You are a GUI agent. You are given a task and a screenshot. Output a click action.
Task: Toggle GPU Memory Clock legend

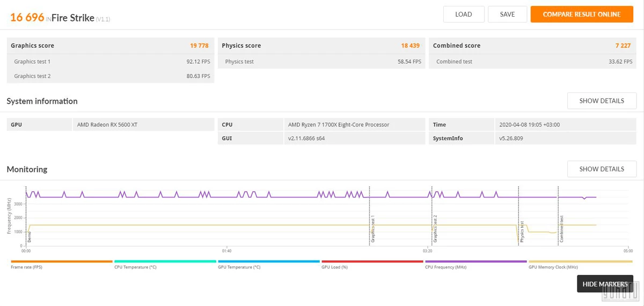[x=580, y=264]
